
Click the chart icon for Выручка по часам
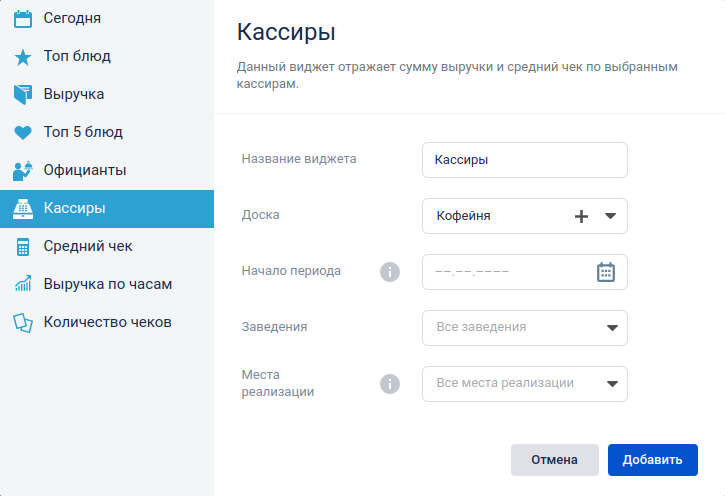coord(23,284)
